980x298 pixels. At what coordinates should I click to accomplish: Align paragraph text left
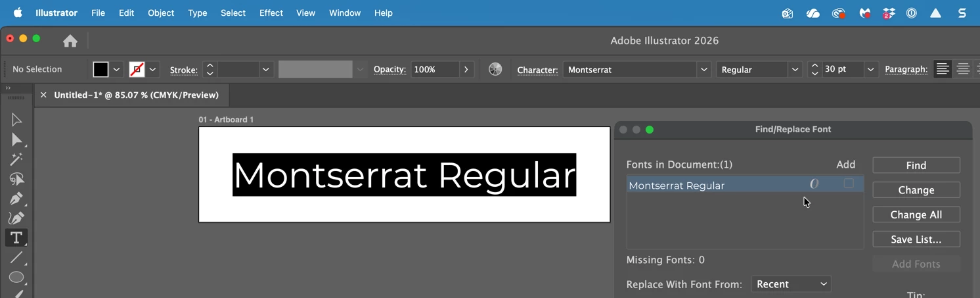tap(943, 69)
